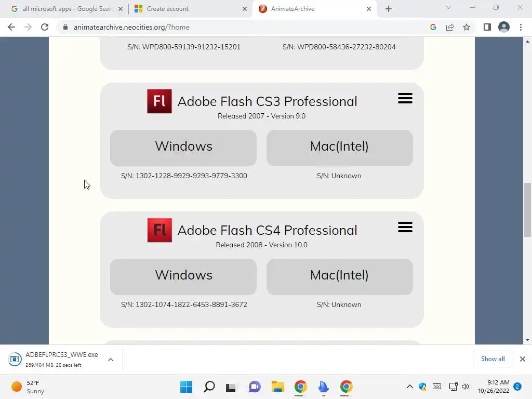
Task: Open the weather widget showing 52°F Sunny
Action: point(28,387)
